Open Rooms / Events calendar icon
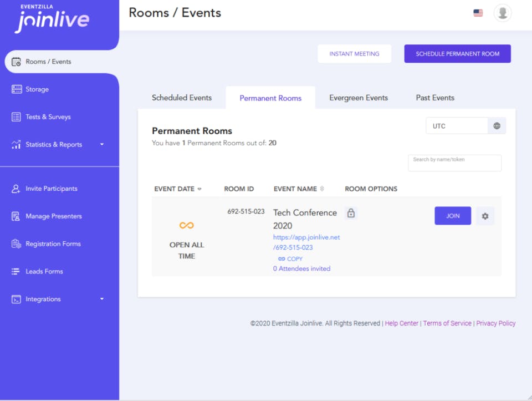Screen dimensions: 532x401 point(16,62)
